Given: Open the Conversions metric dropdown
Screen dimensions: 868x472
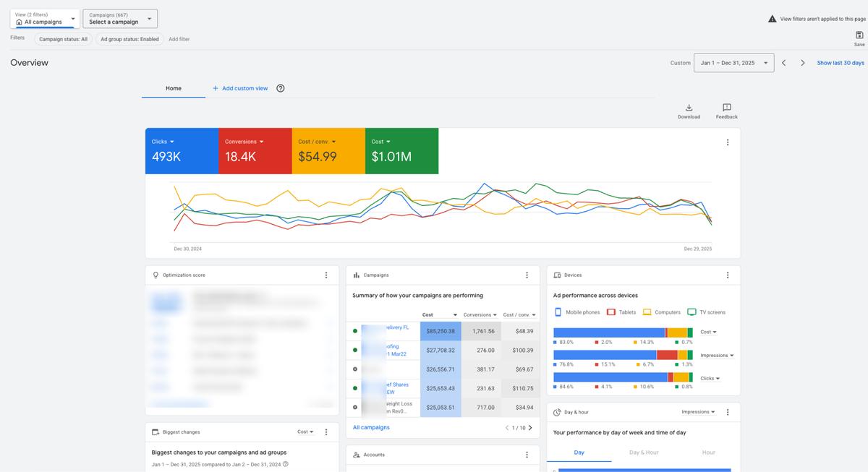Looking at the screenshot, I should [244, 142].
